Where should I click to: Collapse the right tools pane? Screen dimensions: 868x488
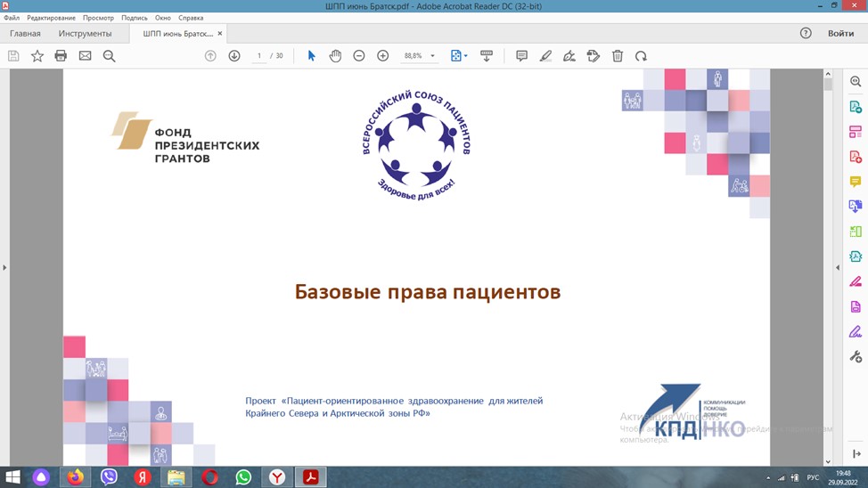838,267
